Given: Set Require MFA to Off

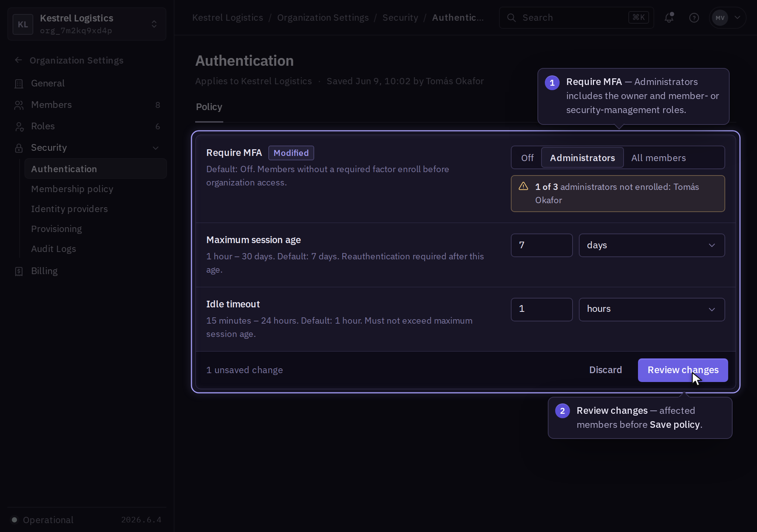Looking at the screenshot, I should click(x=527, y=158).
